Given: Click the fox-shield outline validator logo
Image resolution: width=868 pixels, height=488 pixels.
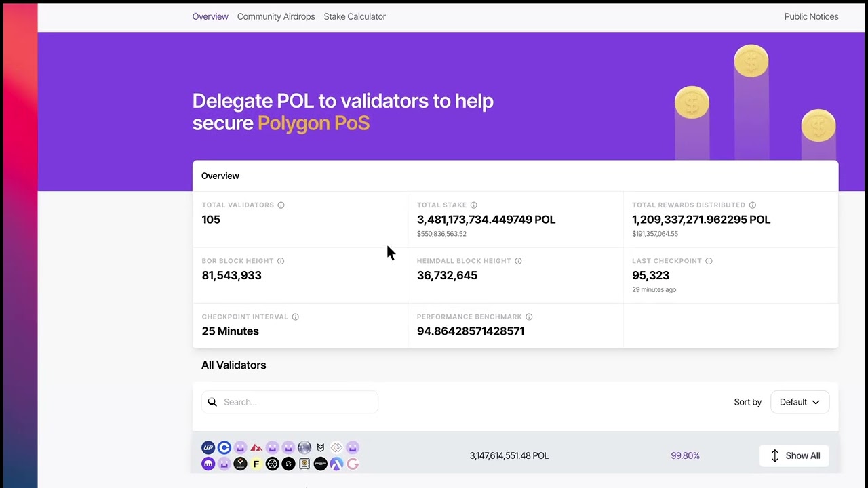Looking at the screenshot, I should [x=321, y=448].
